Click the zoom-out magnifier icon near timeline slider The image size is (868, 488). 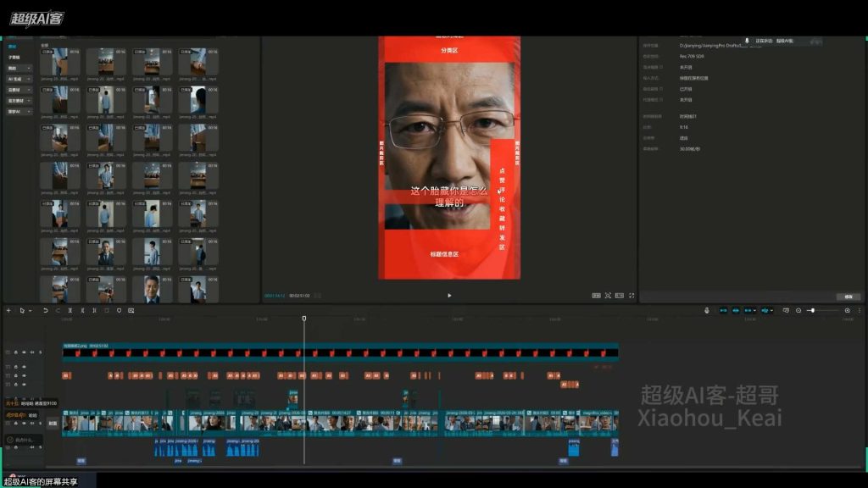pos(798,310)
